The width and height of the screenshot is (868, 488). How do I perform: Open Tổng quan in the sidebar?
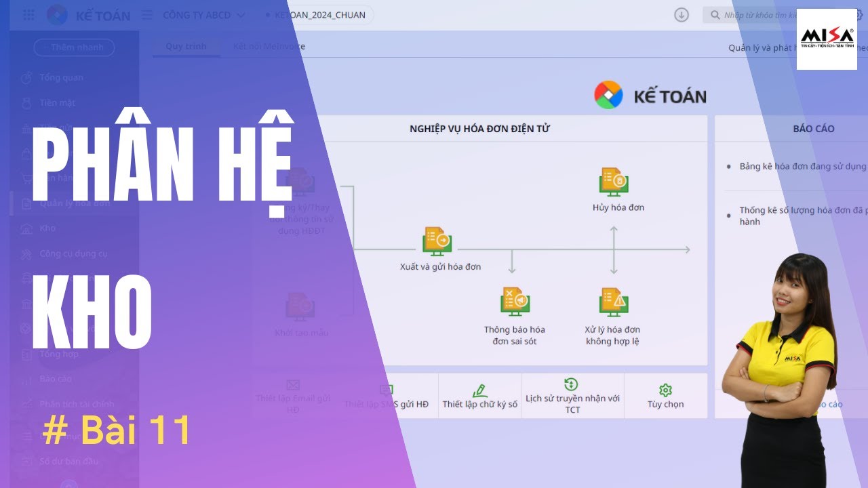61,77
